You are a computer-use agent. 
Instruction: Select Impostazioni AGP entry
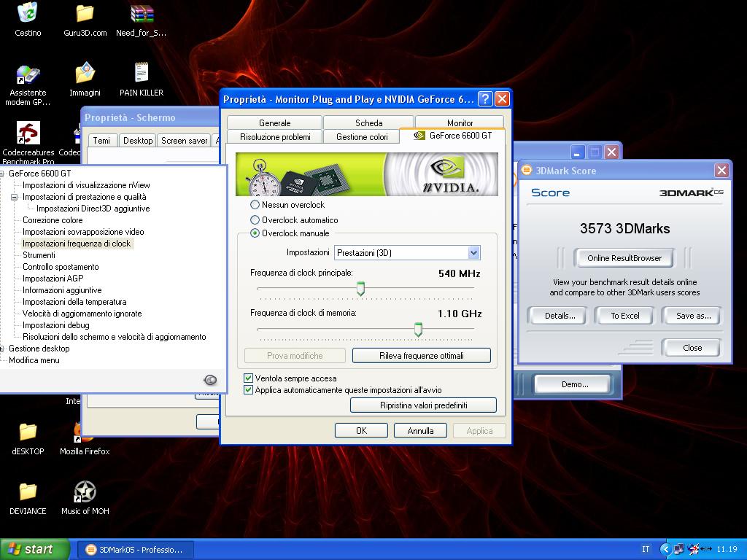(53, 279)
